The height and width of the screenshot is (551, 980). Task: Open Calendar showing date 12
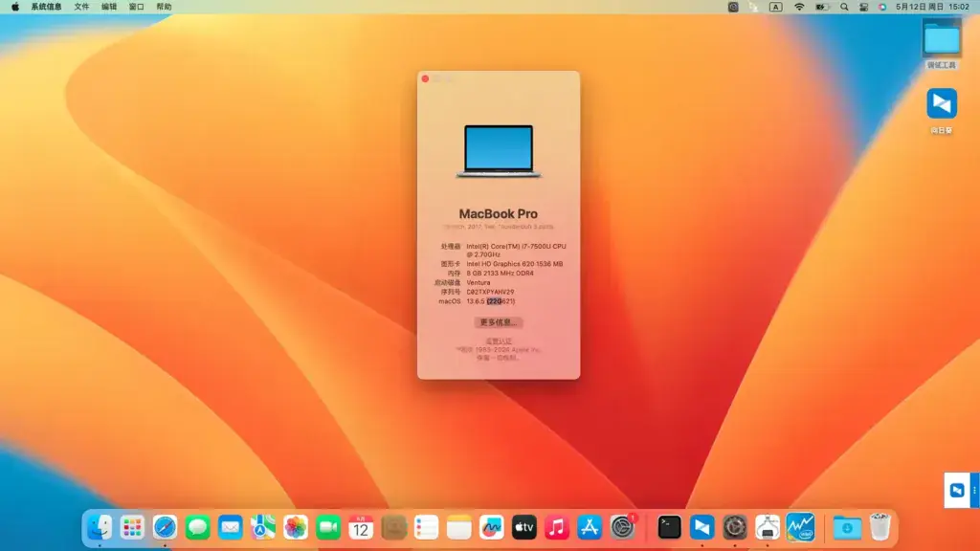pyautogui.click(x=361, y=527)
